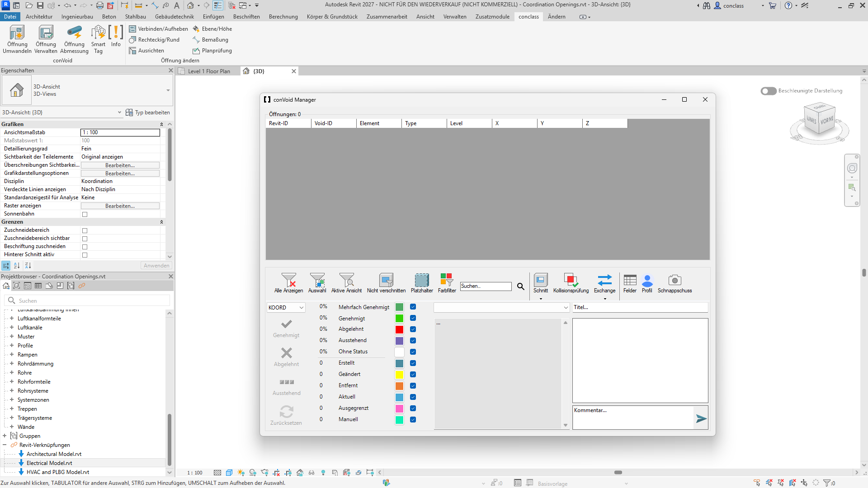Click Bearbeiten for Raster anzeigen

[x=120, y=206]
